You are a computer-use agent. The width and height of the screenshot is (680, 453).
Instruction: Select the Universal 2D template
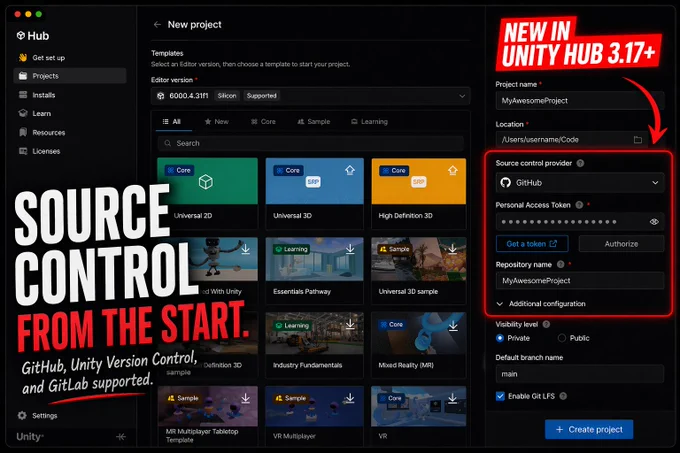[207, 193]
